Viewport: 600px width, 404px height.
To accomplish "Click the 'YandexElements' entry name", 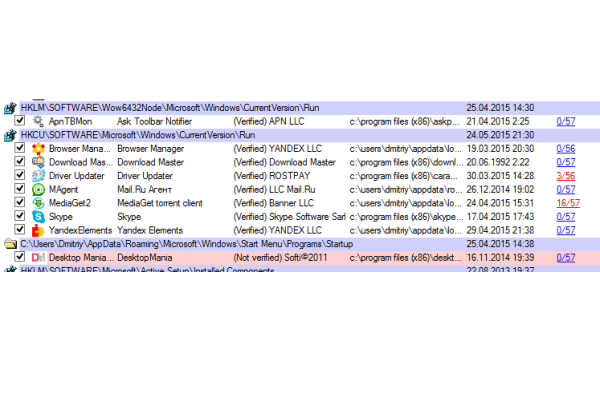I will tap(80, 230).
